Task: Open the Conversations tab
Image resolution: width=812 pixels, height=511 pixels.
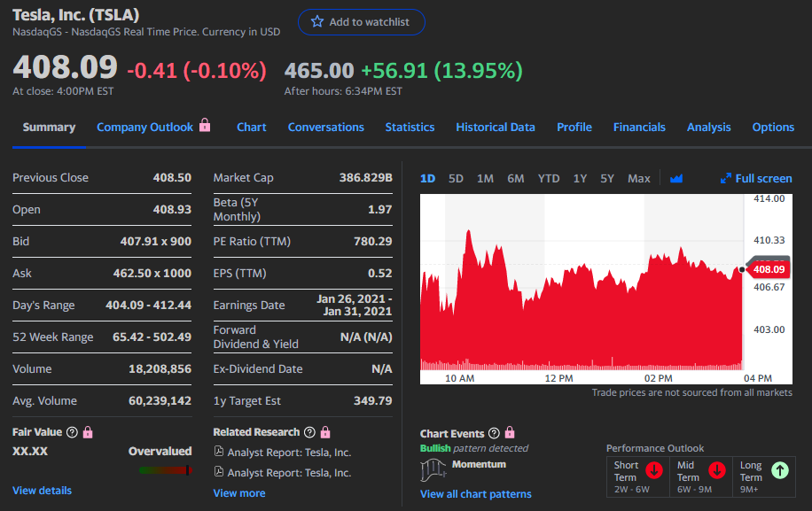Action: 325,128
